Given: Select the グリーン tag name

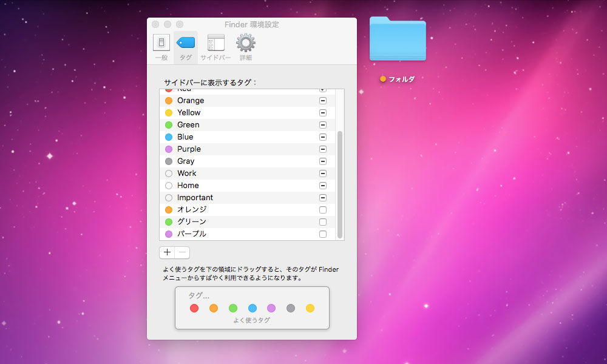Looking at the screenshot, I should (192, 222).
